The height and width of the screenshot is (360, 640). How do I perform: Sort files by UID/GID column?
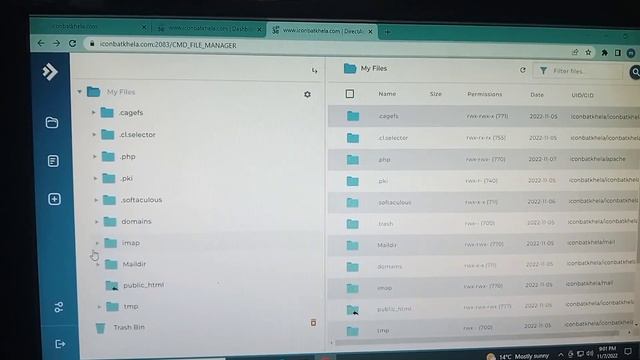point(582,95)
